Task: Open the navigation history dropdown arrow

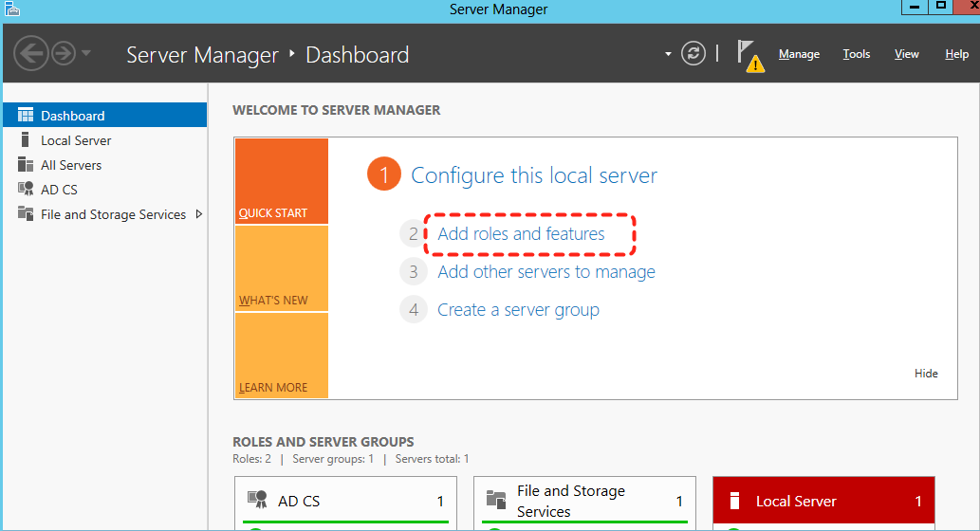Action: [x=86, y=53]
